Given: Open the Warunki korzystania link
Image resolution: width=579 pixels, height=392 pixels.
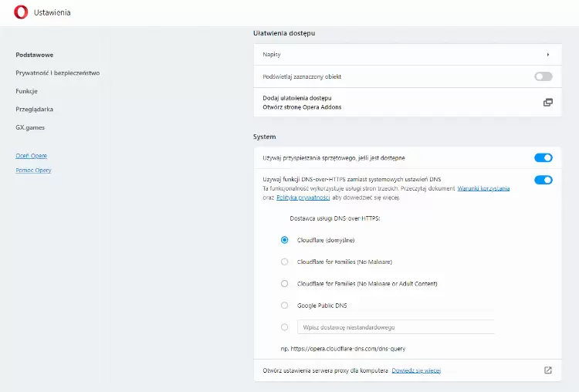Looking at the screenshot, I should pyautogui.click(x=483, y=188).
